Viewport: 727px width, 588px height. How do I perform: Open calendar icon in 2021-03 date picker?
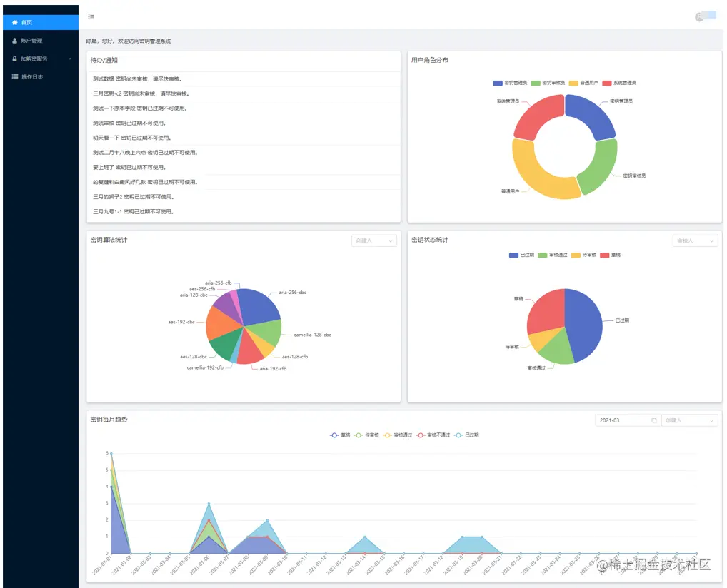point(653,420)
